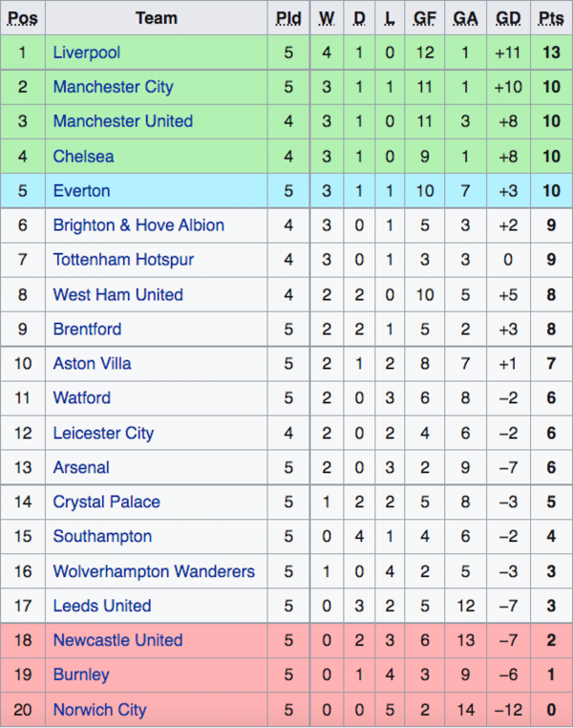The image size is (573, 728).
Task: Click the GD column header
Action: pyautogui.click(x=508, y=18)
